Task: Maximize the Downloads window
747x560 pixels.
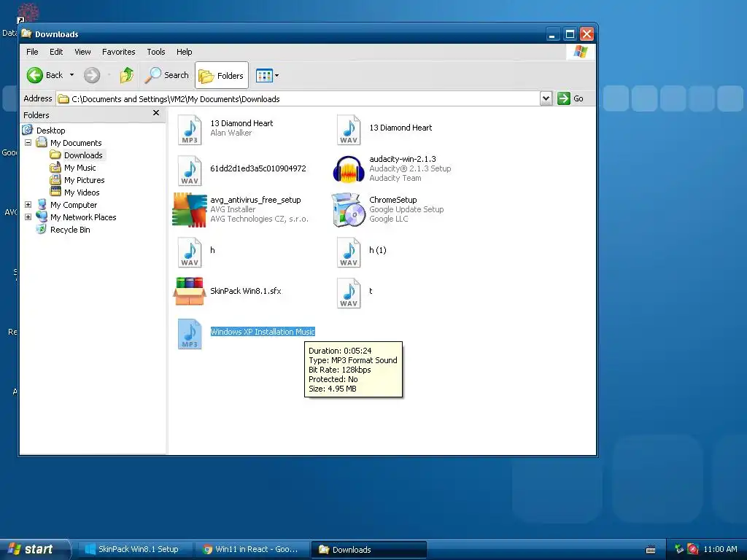Action: coord(570,34)
